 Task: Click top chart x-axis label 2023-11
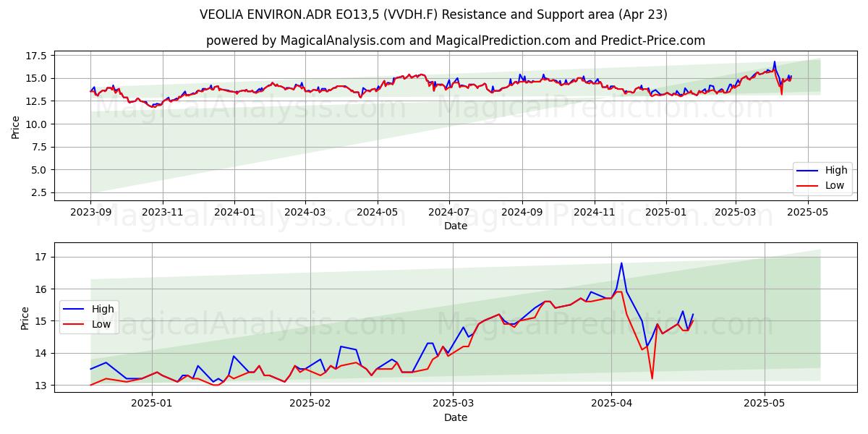coord(162,213)
